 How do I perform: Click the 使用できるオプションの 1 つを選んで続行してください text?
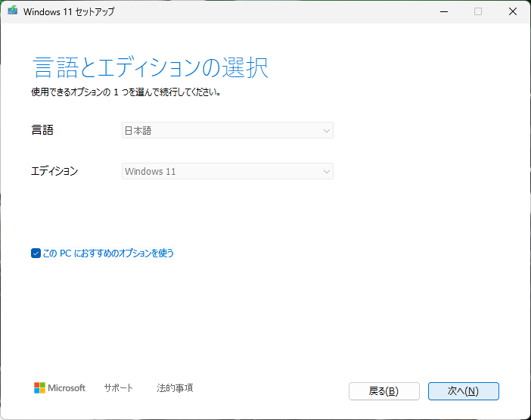point(126,92)
